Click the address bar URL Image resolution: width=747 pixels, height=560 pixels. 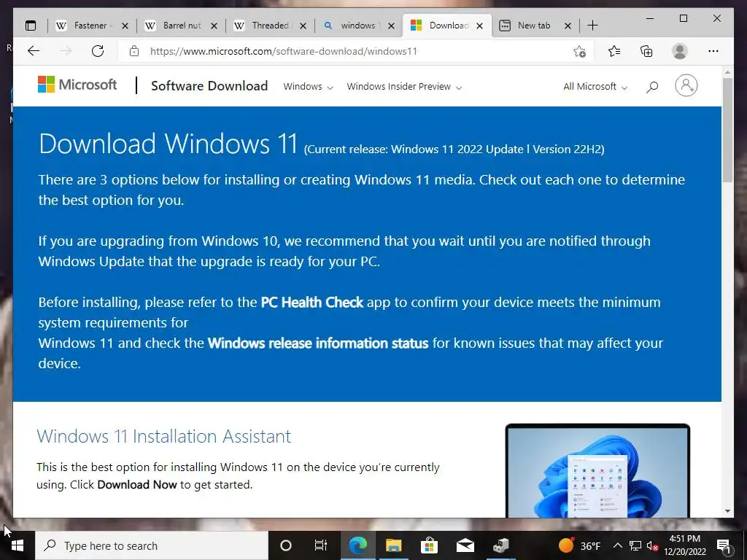click(x=284, y=52)
